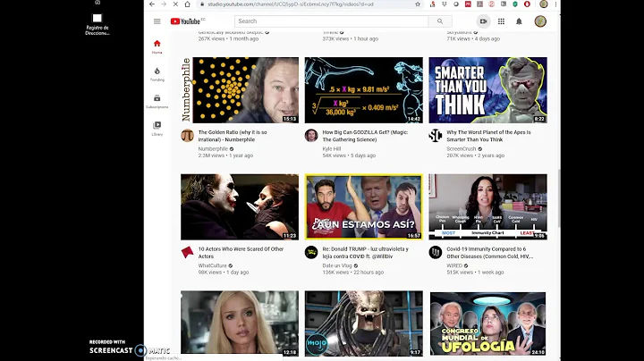Image resolution: width=644 pixels, height=361 pixels.
Task: Visit Numberphile channel name link
Action: pos(213,149)
